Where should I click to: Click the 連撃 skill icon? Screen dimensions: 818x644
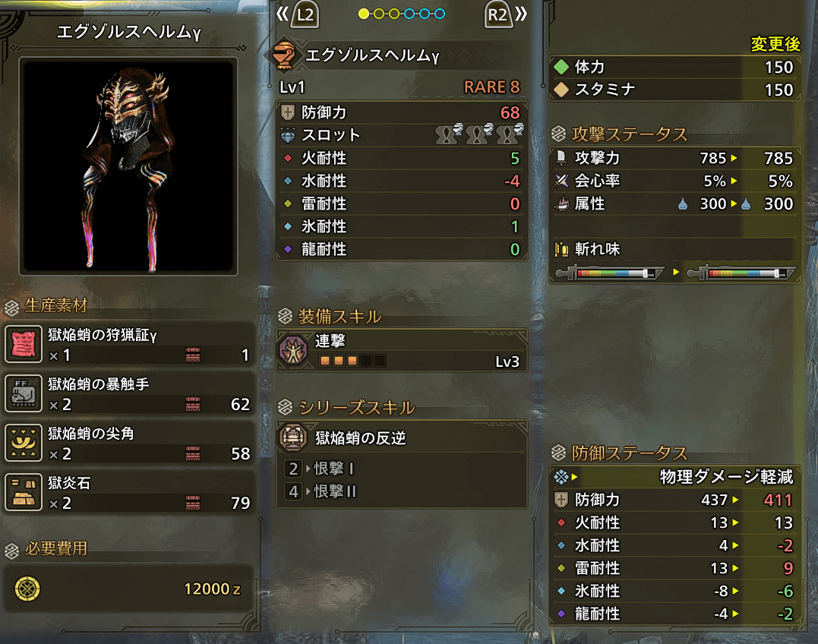click(293, 349)
